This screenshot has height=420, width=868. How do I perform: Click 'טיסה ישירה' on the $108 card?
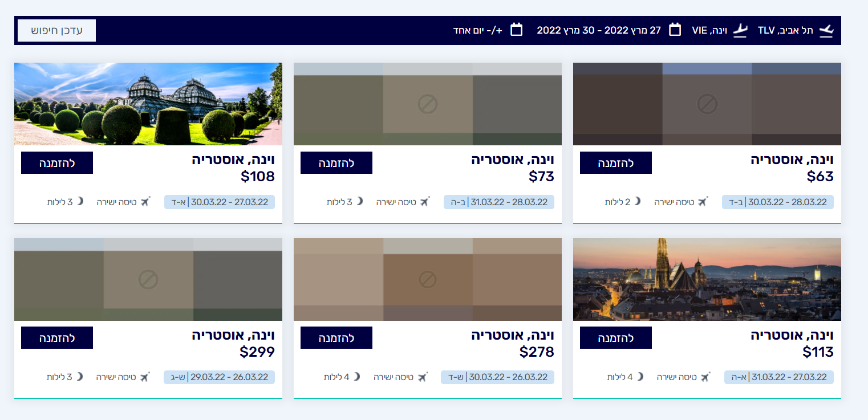[116, 202]
